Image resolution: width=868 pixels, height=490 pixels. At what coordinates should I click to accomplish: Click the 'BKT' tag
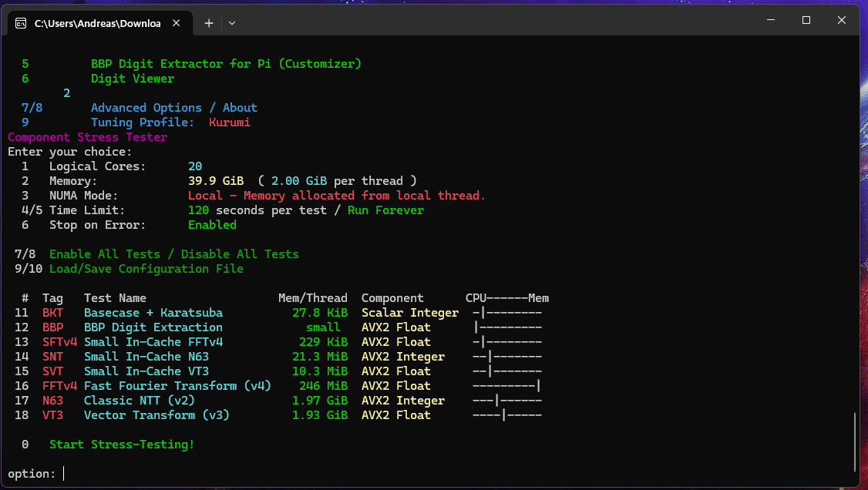pos(52,313)
